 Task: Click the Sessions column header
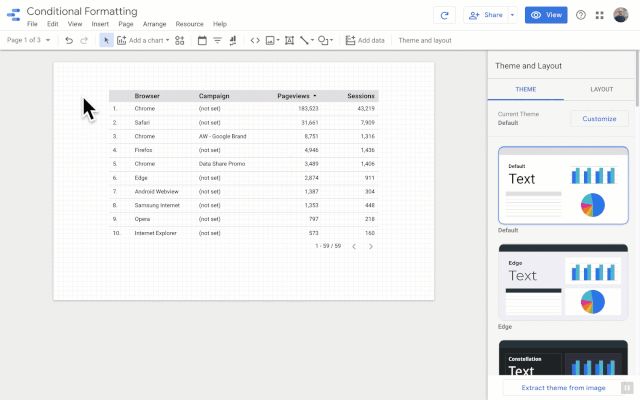pos(361,96)
